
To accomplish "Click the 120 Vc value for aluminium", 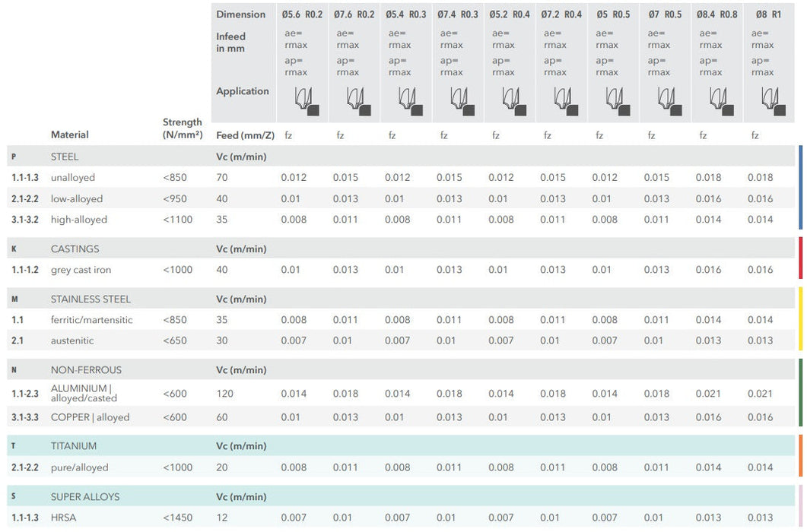I will pyautogui.click(x=224, y=394).
